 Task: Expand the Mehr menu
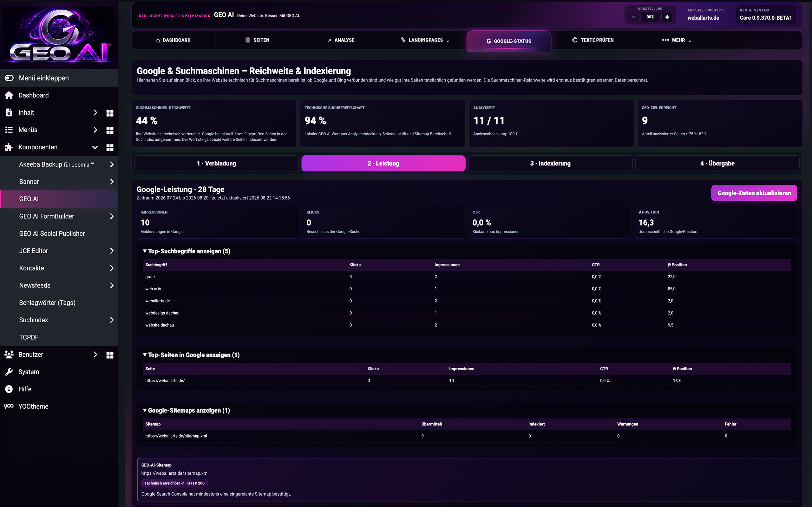tap(676, 40)
